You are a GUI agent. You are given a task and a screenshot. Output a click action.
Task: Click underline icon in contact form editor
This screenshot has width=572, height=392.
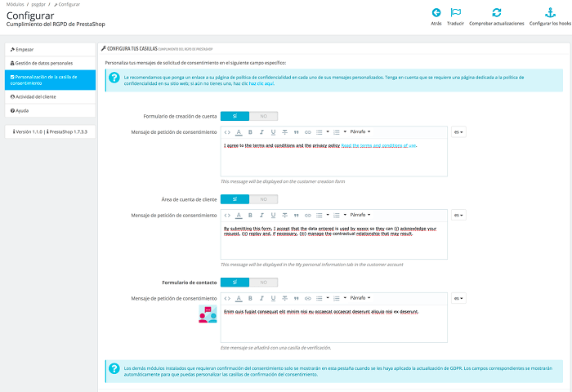point(273,298)
